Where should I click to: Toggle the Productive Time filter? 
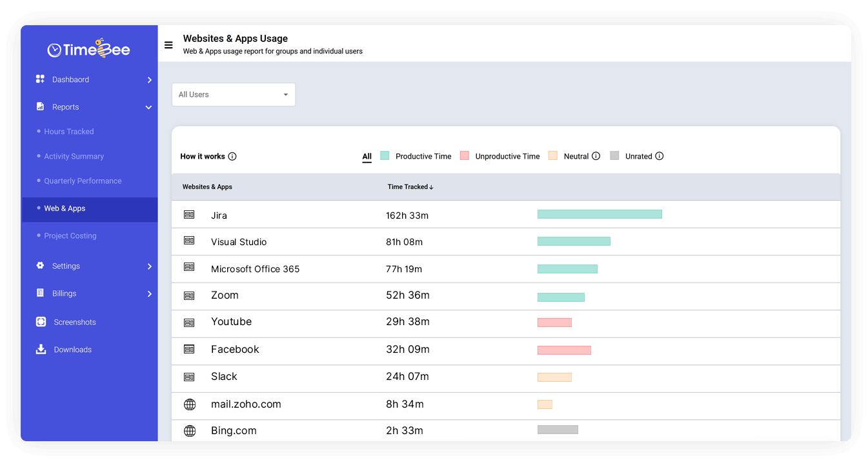pos(423,156)
